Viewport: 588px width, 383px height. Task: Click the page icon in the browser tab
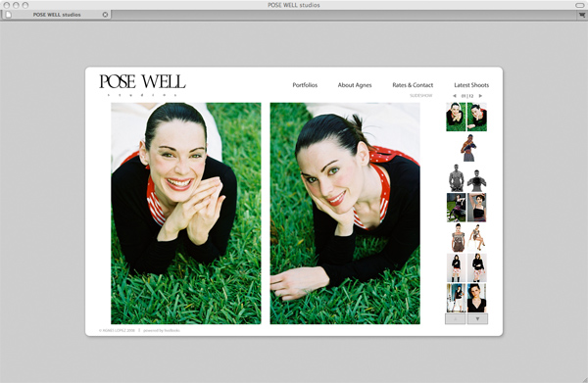tap(8, 15)
